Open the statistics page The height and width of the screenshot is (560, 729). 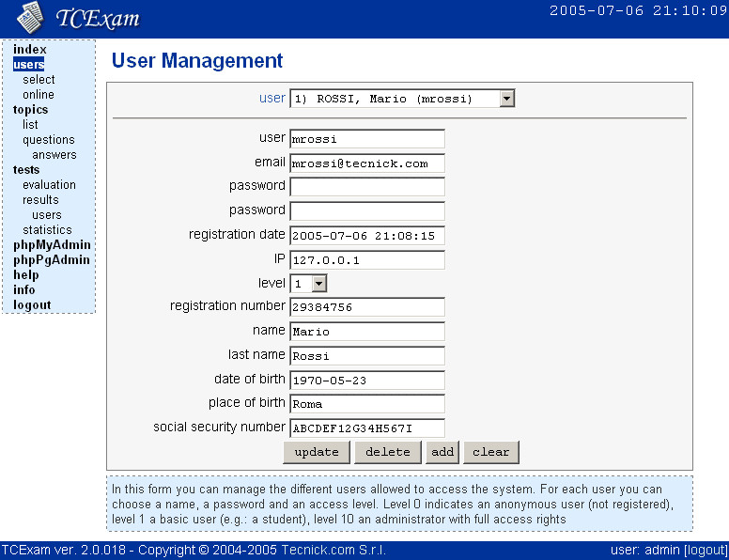(47, 230)
